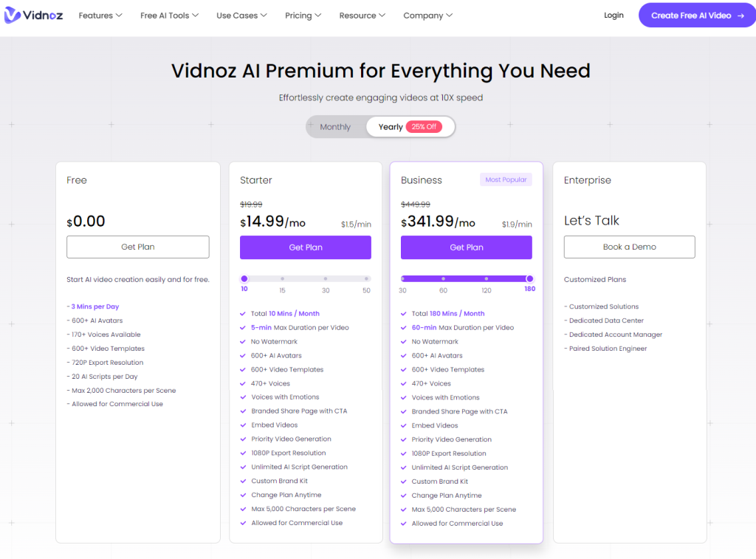Open the Free AI Tools dropdown
Viewport: 756px width, 559px height.
[x=169, y=16]
